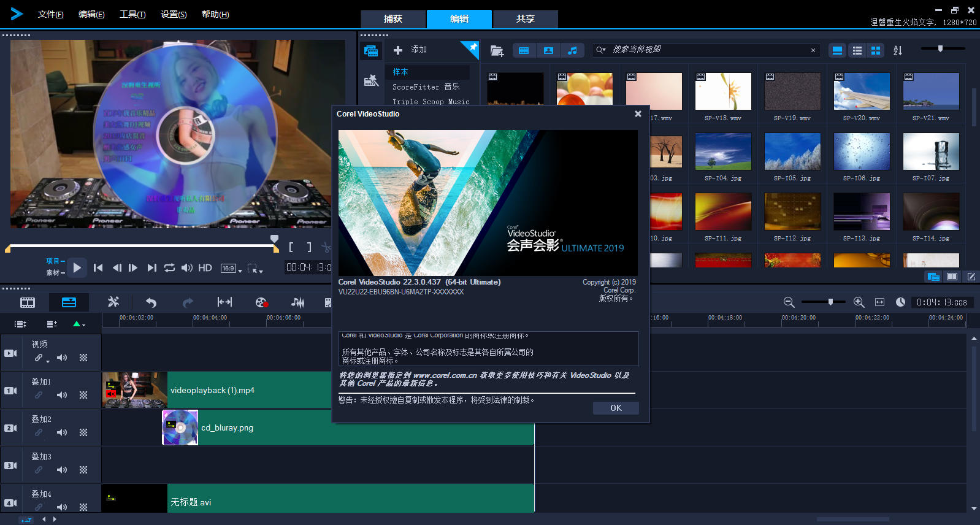Redo the last action
Screen dimensions: 980x525
(x=188, y=302)
